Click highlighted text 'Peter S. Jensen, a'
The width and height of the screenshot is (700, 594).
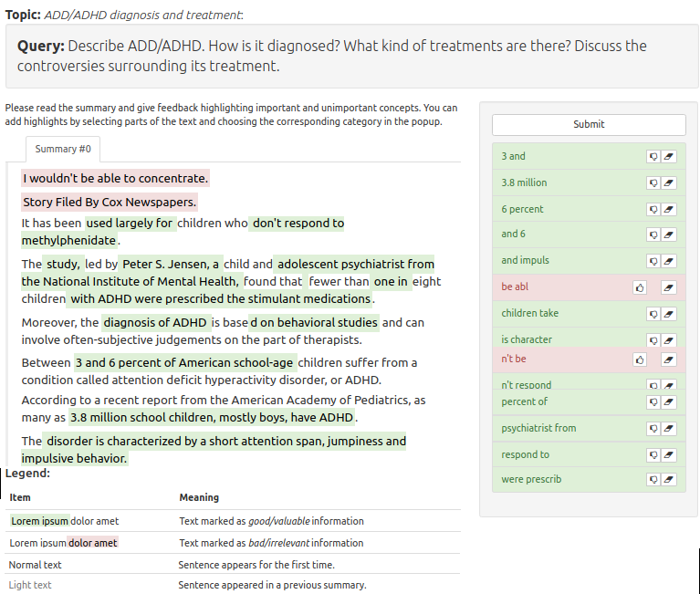click(171, 264)
